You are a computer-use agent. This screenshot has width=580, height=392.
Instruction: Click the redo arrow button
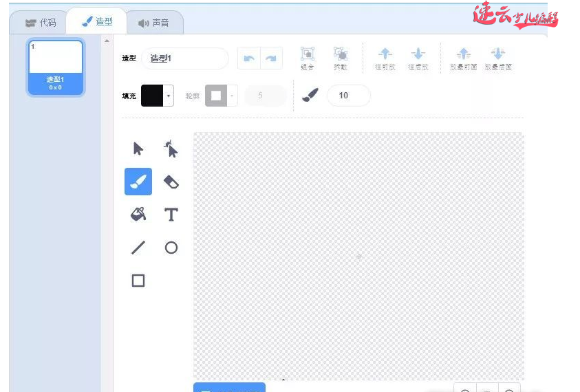271,59
